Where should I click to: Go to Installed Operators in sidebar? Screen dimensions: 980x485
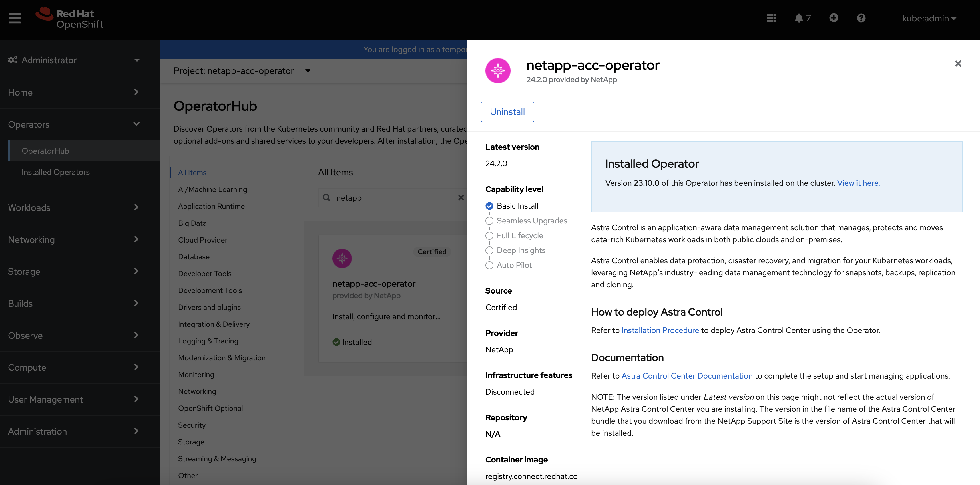click(56, 172)
